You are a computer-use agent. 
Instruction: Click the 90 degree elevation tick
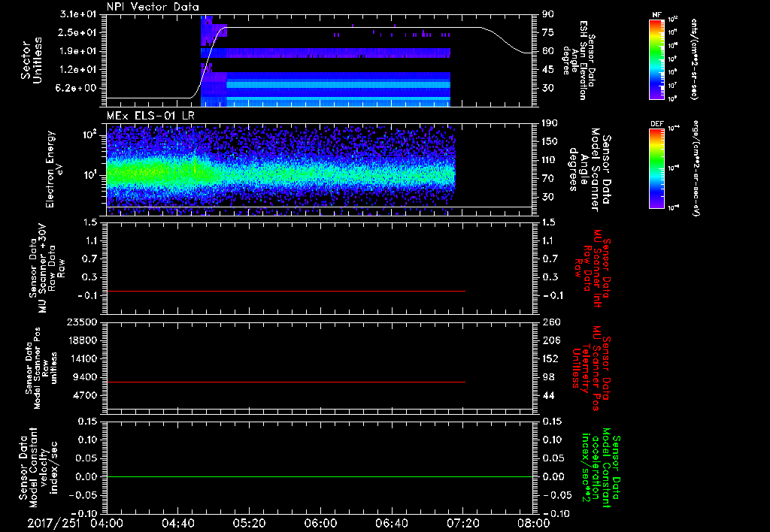[548, 14]
